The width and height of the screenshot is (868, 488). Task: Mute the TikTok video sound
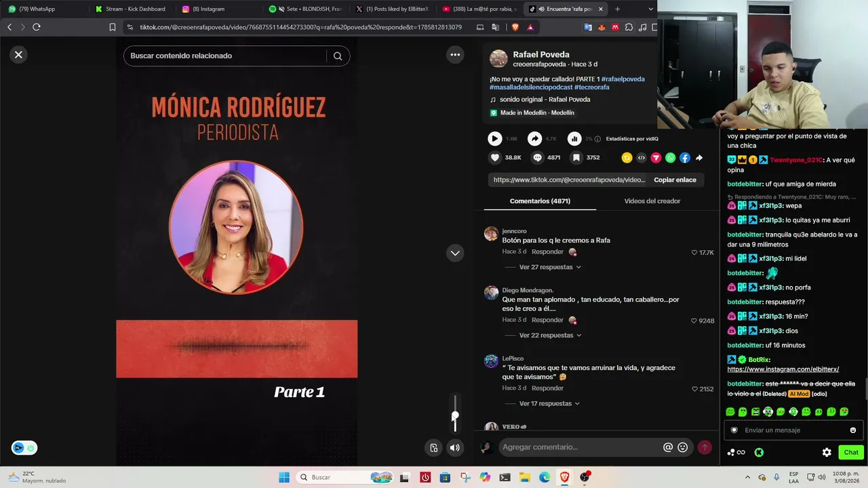click(455, 447)
